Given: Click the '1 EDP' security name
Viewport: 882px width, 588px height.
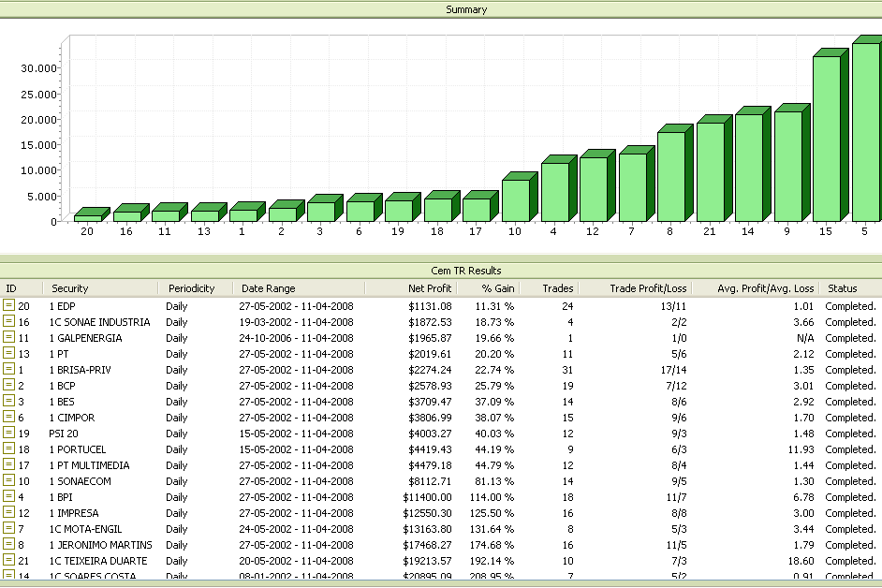Looking at the screenshot, I should (x=62, y=306).
